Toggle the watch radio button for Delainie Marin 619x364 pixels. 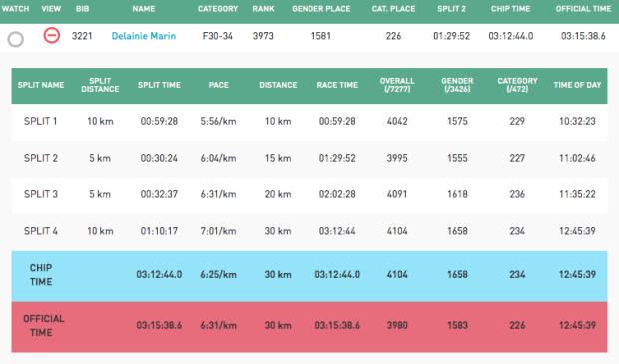[x=16, y=39]
